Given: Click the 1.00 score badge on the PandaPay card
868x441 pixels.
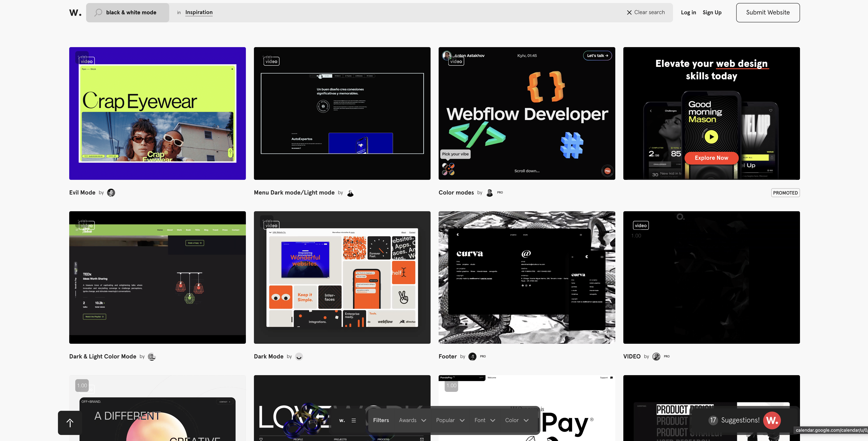Looking at the screenshot, I should coord(451,385).
